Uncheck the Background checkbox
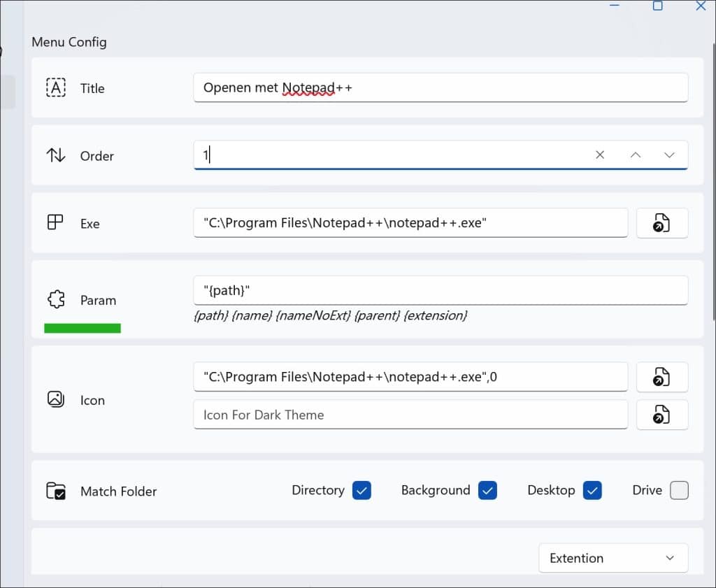716x588 pixels. (x=487, y=491)
